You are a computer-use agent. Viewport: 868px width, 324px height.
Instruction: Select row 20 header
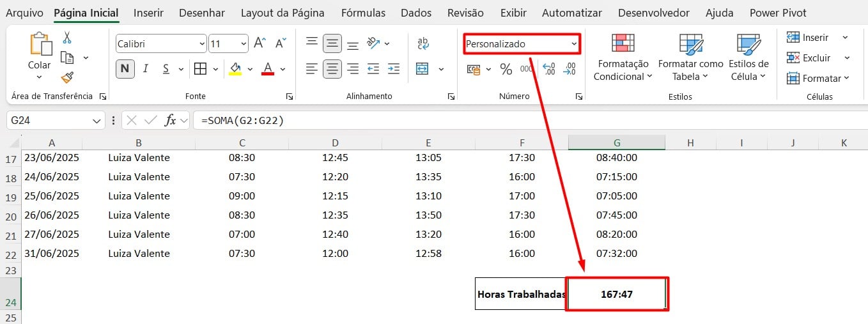[10, 216]
